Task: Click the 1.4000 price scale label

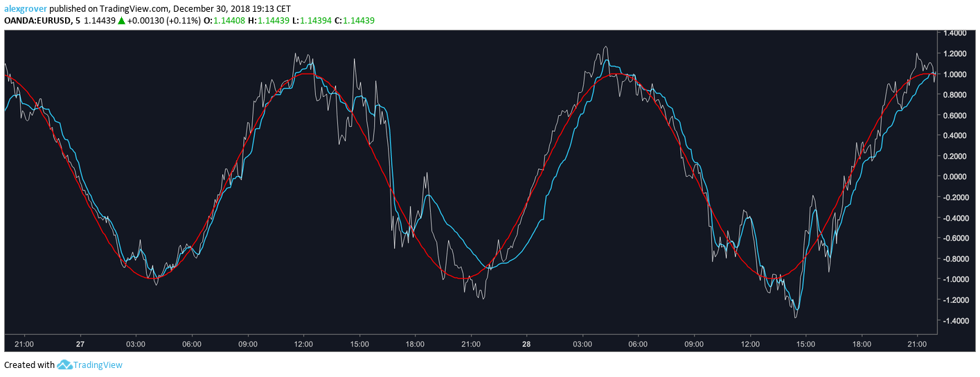Action: click(954, 33)
